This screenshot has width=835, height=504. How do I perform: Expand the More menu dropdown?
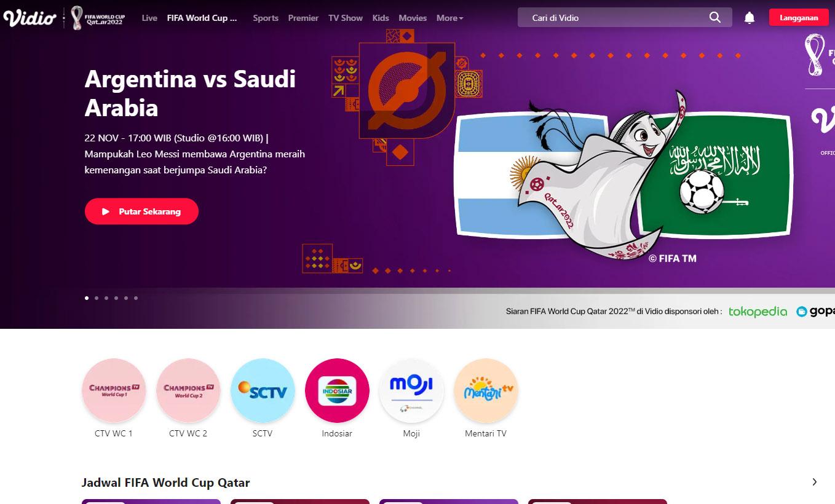[449, 18]
